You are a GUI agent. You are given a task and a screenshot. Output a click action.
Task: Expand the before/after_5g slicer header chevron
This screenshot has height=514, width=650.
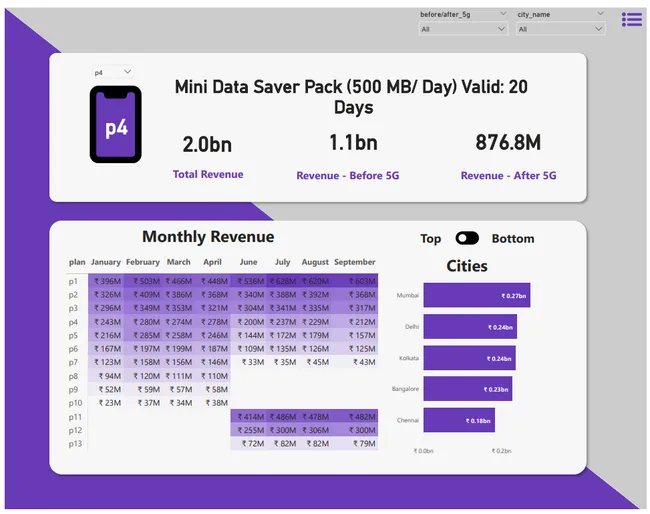click(503, 14)
